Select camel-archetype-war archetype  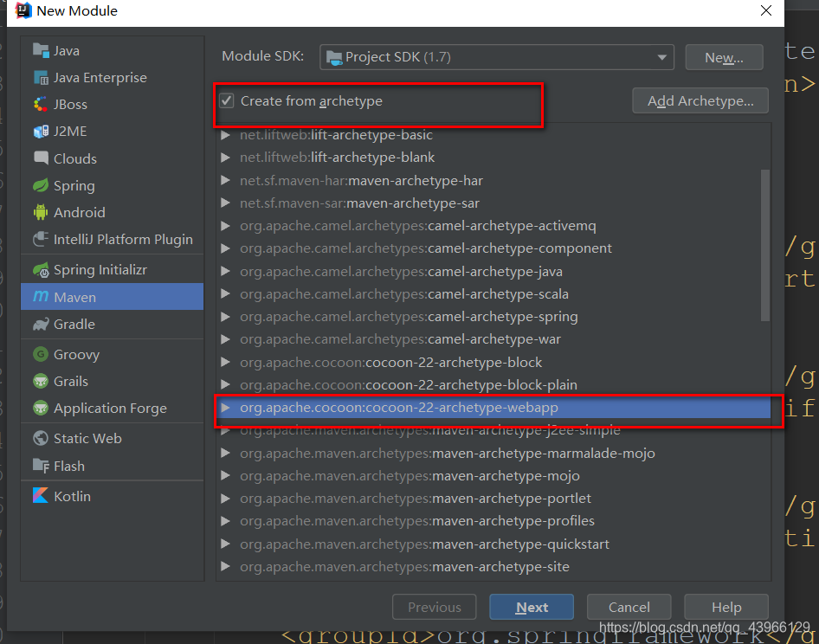(493, 339)
